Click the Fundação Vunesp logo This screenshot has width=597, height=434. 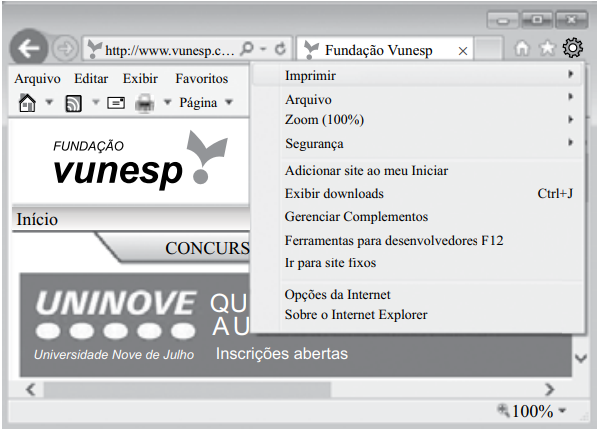(140, 161)
